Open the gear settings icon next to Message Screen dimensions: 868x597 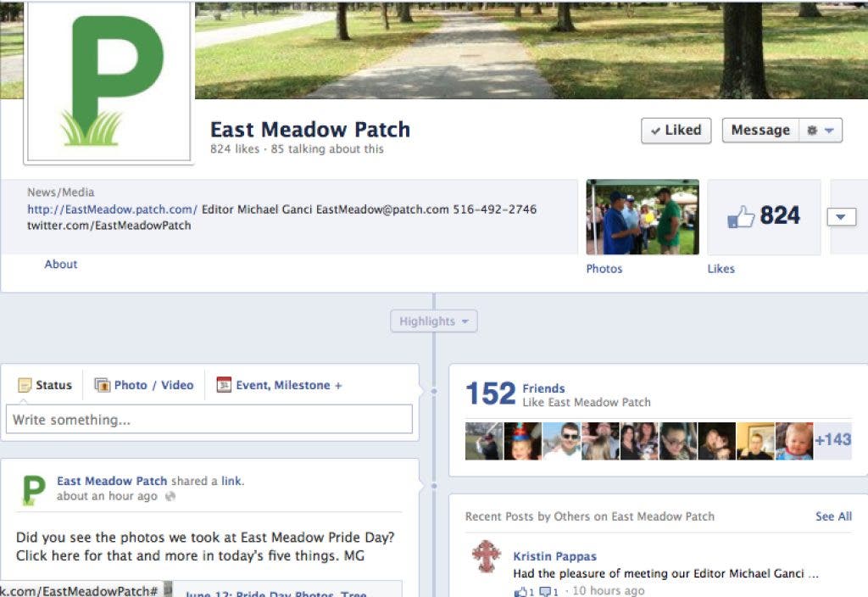tap(812, 130)
